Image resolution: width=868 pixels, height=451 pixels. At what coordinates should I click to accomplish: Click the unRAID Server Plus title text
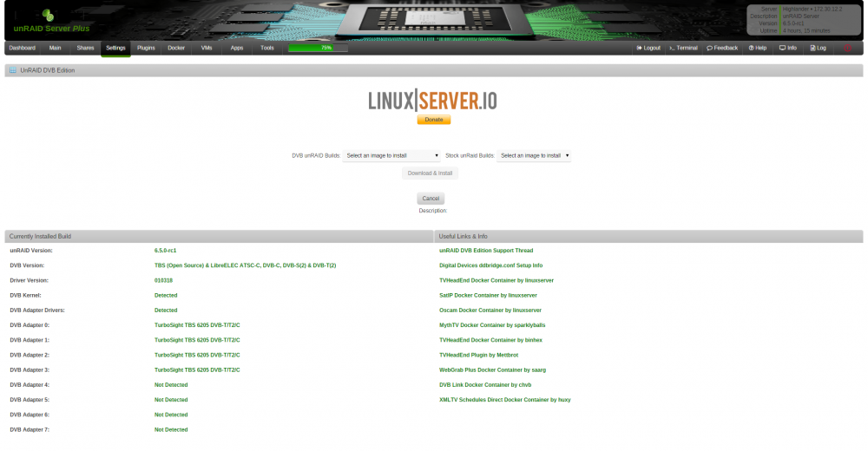[x=51, y=29]
